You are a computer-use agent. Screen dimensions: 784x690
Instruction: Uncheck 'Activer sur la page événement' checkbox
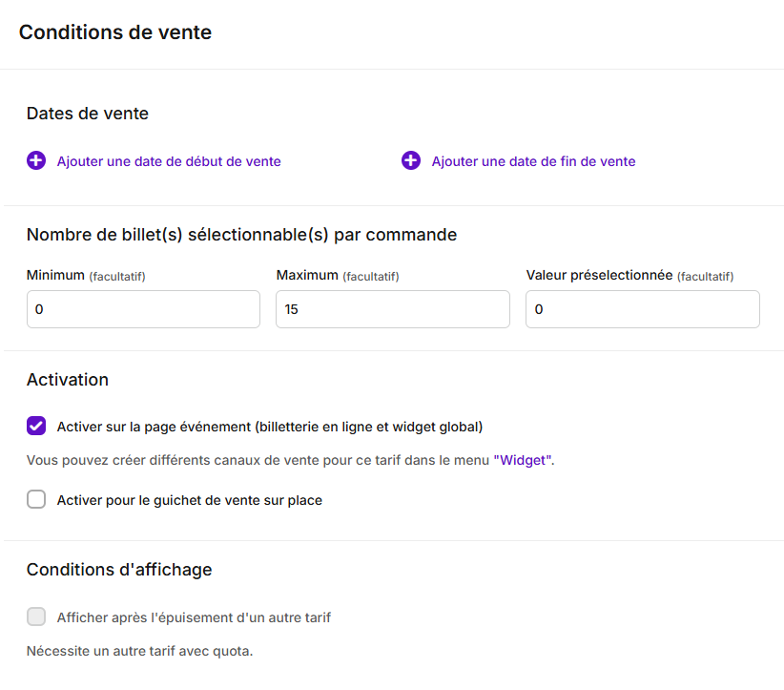pyautogui.click(x=36, y=426)
